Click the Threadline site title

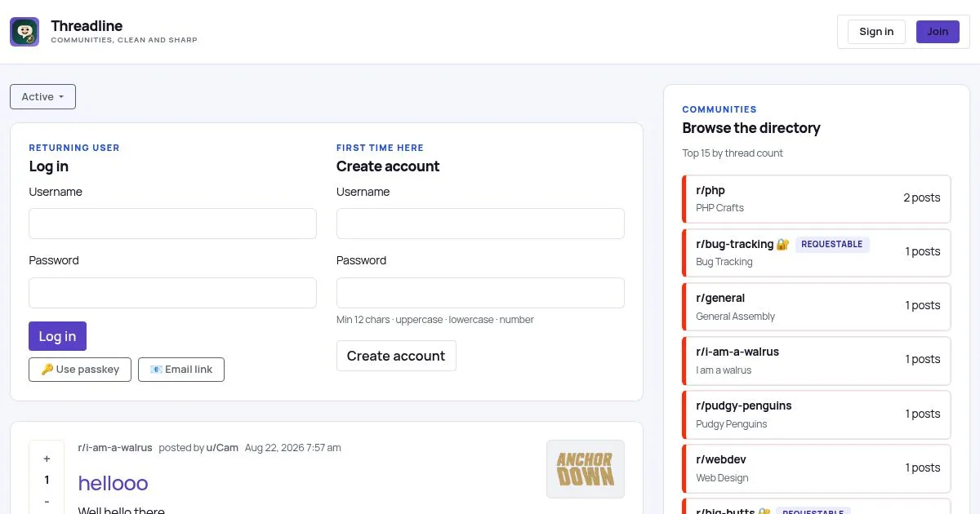[87, 25]
